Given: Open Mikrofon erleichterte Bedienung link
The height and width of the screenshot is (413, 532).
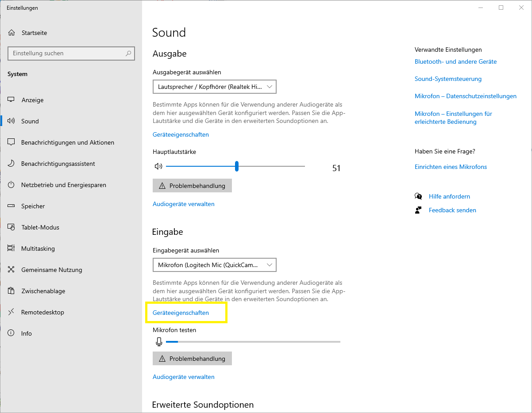Looking at the screenshot, I should tap(453, 118).
